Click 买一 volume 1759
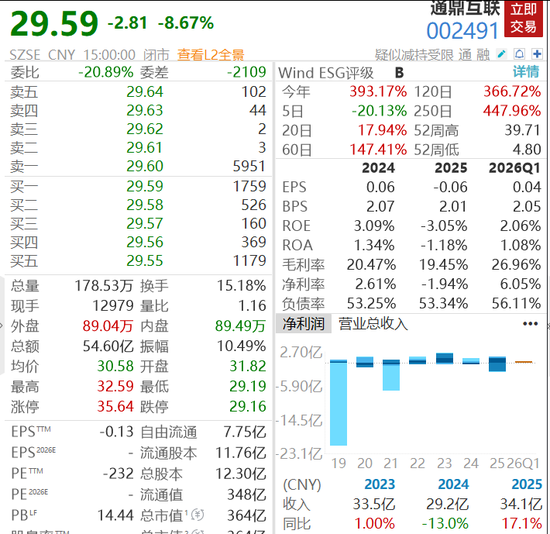Viewport: 550px width, 534px height. click(x=250, y=186)
